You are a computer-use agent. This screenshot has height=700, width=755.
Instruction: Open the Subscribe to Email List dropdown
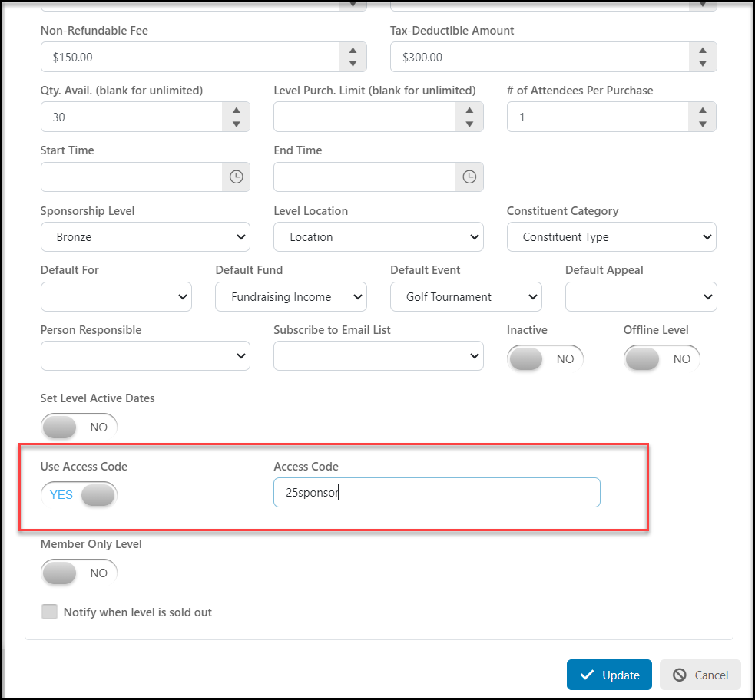[x=379, y=355]
